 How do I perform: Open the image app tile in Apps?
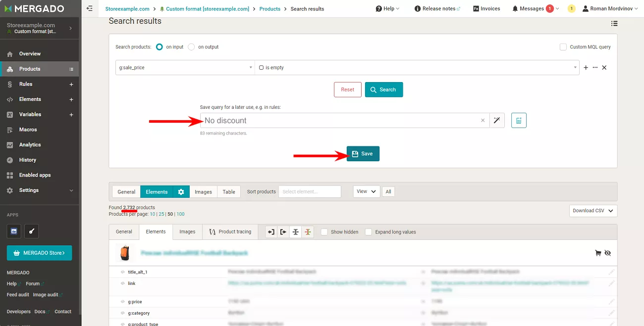(14, 231)
